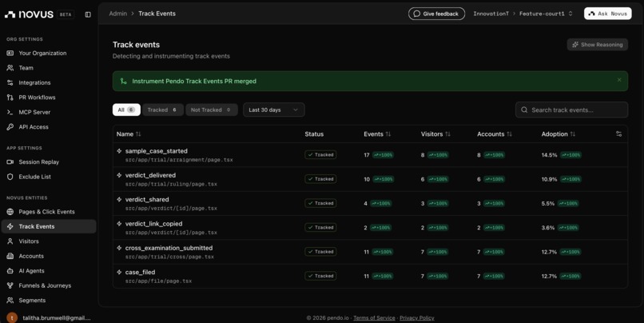644x323 pixels.
Task: Open verdict_shared event row
Action: [370, 203]
